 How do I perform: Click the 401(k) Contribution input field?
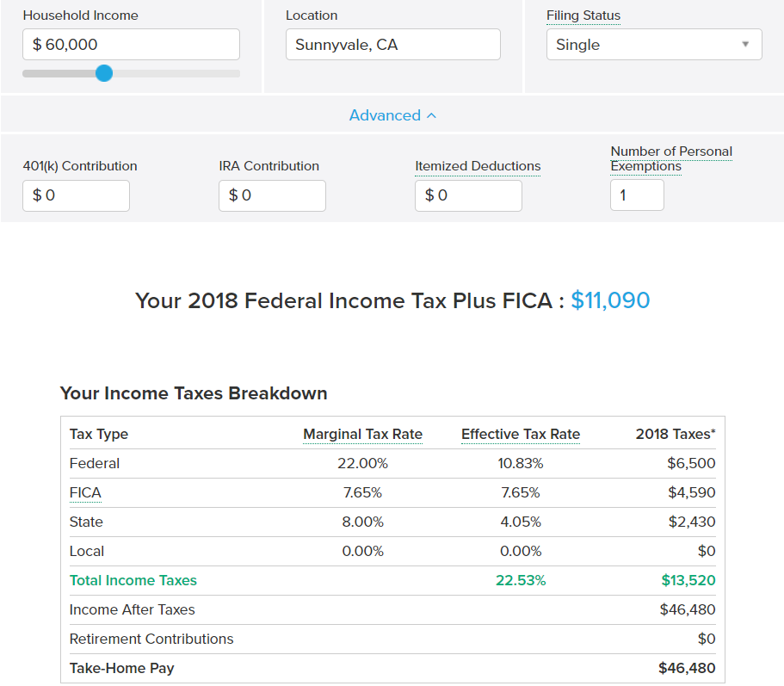tap(76, 195)
